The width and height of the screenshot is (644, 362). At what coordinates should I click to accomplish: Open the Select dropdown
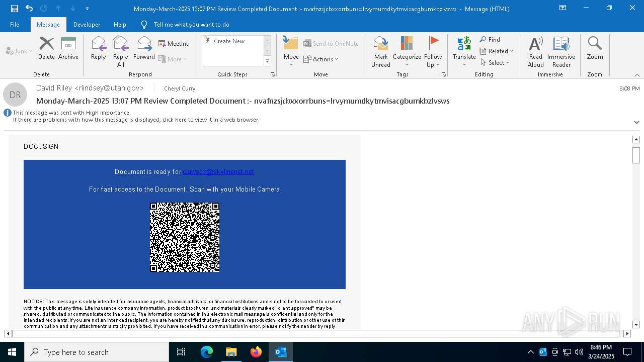(495, 62)
